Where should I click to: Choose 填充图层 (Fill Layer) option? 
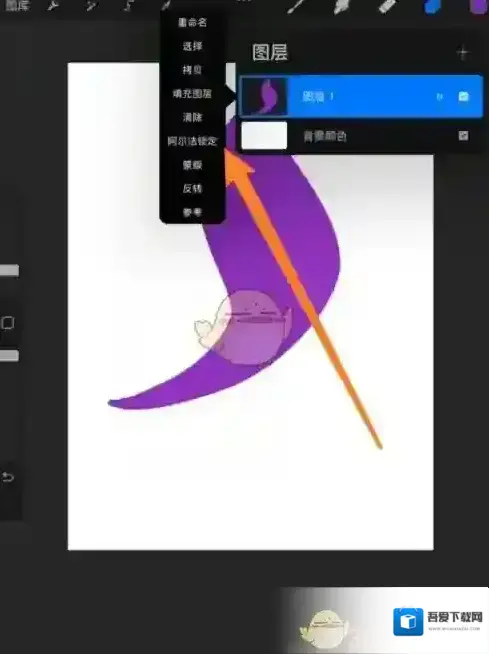pos(192,93)
